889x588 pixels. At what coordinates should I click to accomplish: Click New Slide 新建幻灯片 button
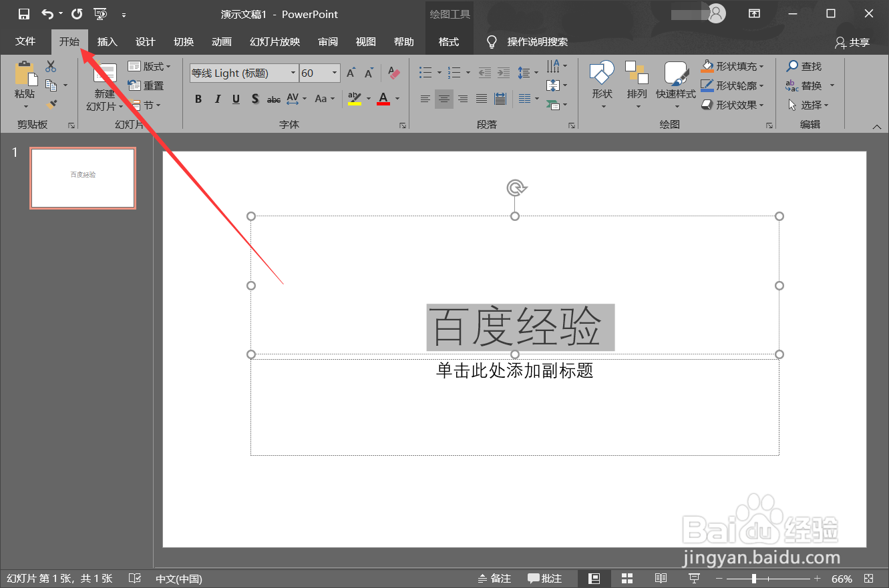pyautogui.click(x=105, y=87)
